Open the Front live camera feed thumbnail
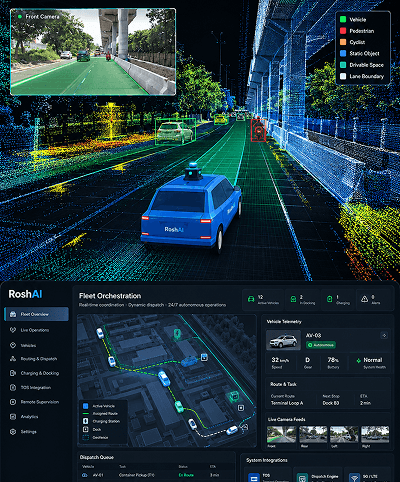This screenshot has width=400, height=482. (x=281, y=434)
